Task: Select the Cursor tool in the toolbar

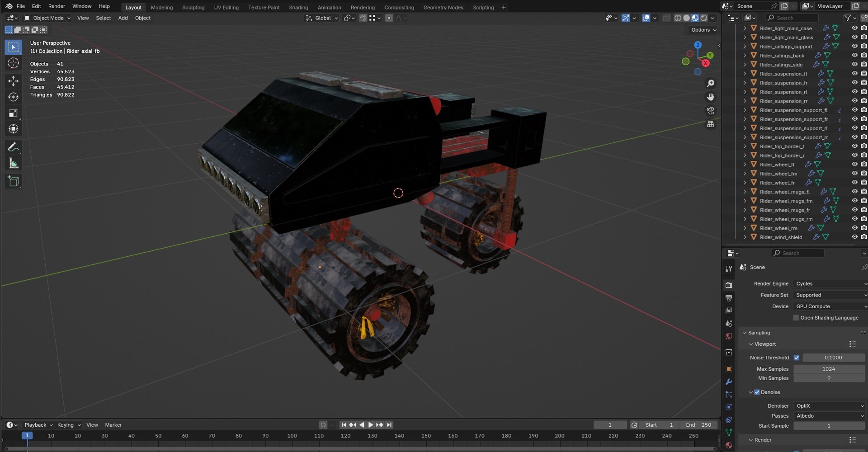Action: pos(13,63)
